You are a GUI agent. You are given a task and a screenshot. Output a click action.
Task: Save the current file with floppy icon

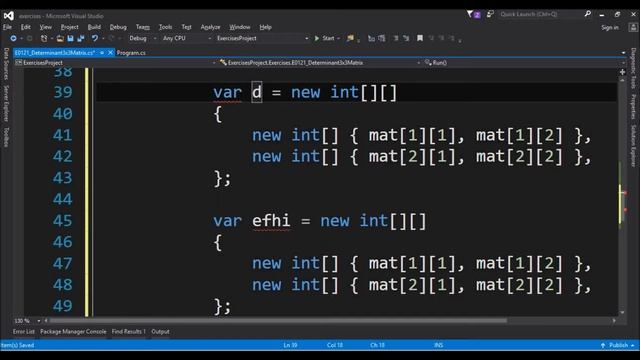click(70, 38)
